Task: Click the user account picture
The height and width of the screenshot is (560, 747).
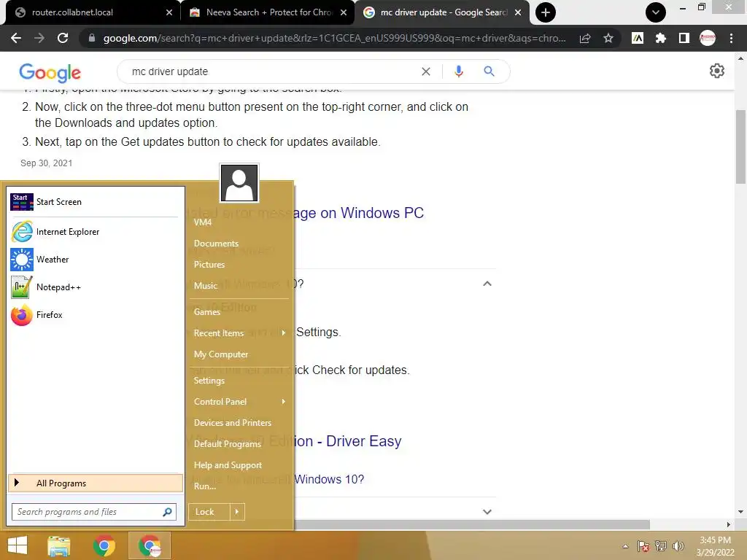Action: point(239,183)
